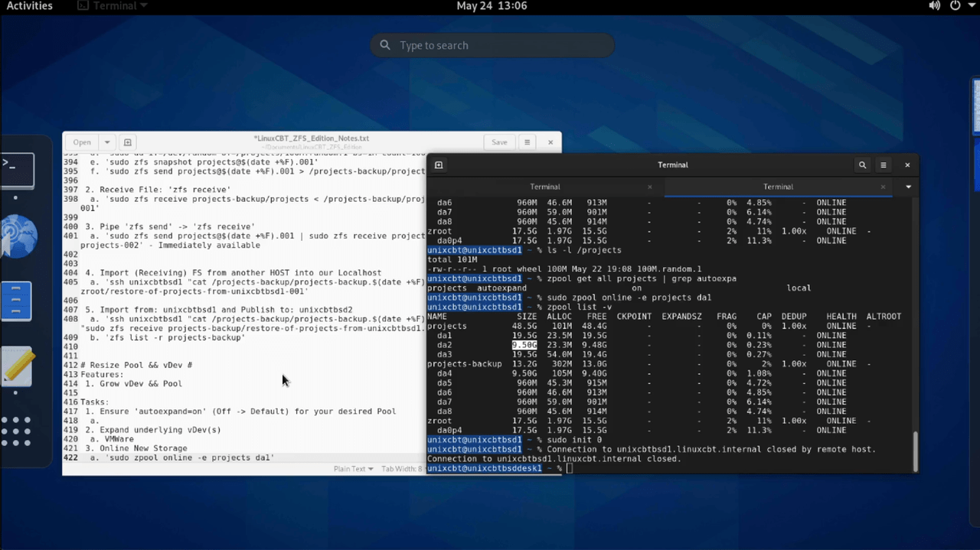The width and height of the screenshot is (980, 550).
Task: Open a new tab in Terminal
Action: [439, 165]
